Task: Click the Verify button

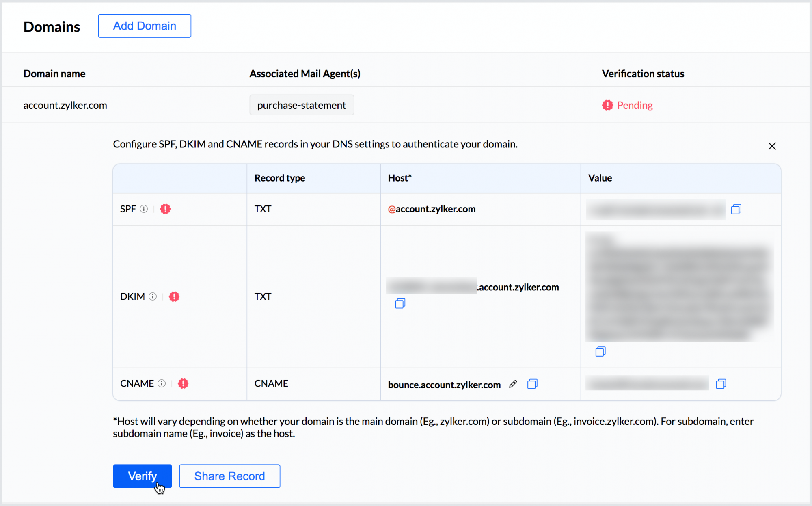Action: click(x=142, y=476)
